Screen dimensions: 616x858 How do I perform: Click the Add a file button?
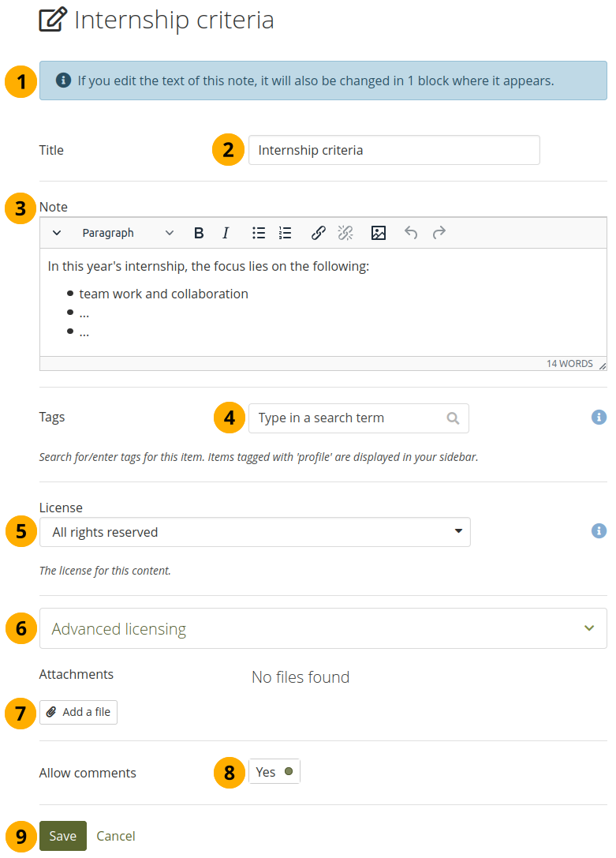click(79, 712)
